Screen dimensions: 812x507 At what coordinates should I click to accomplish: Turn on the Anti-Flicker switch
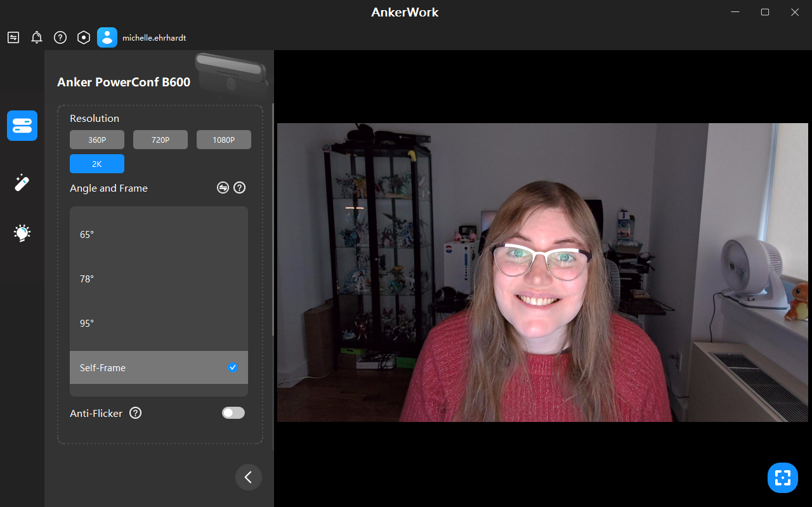(x=233, y=413)
